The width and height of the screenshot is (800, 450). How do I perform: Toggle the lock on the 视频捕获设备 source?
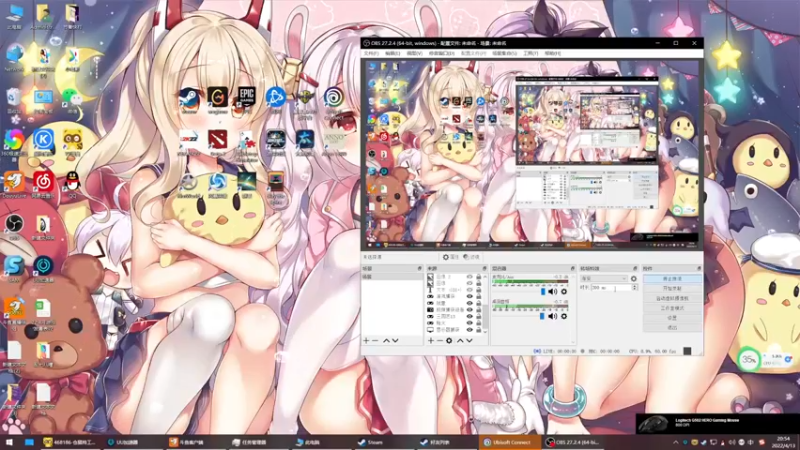coord(479,310)
